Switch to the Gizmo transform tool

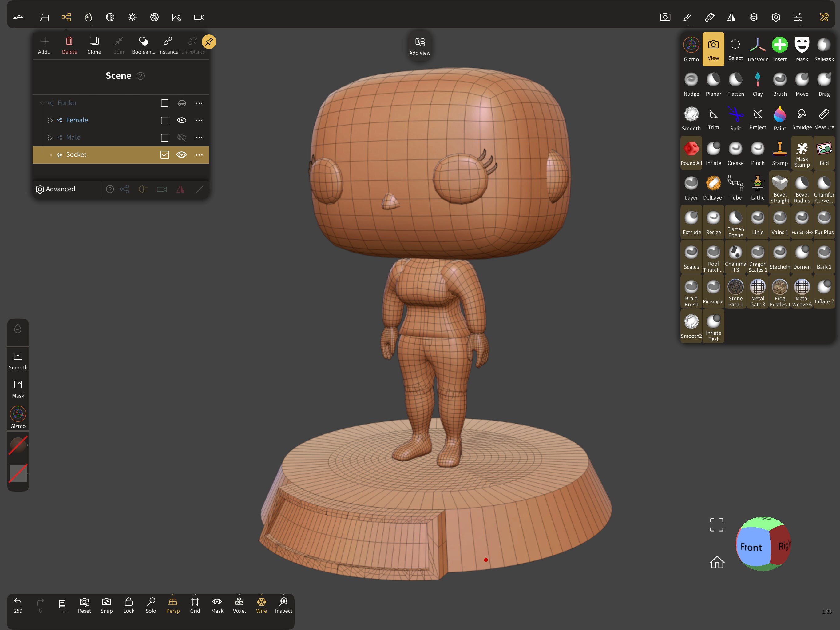coord(691,49)
